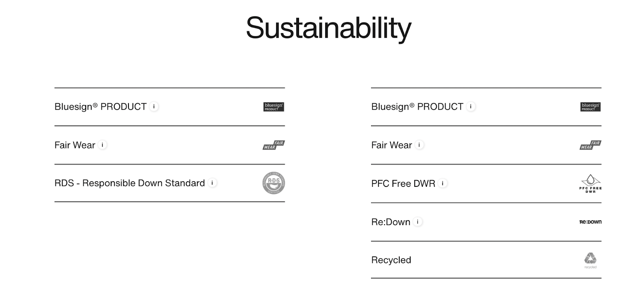Select the Recycled row label
The width and height of the screenshot is (644, 299).
tap(390, 260)
